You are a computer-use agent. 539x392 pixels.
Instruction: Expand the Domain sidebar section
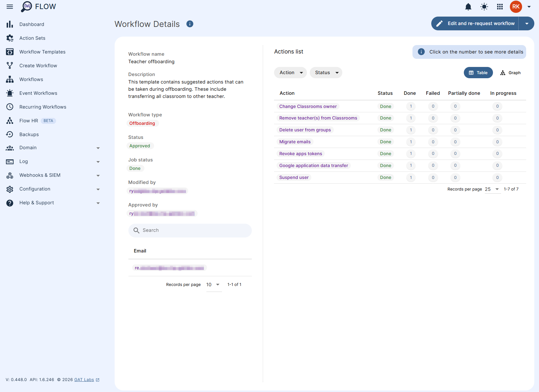98,148
